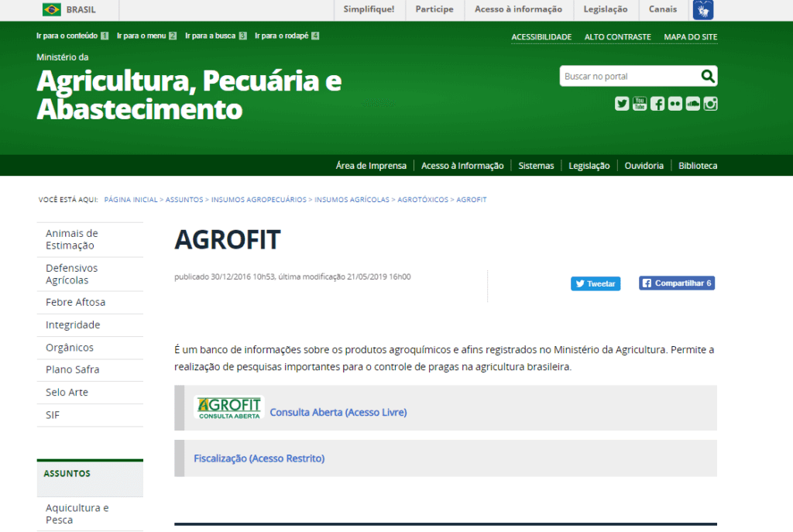
Task: Click the search magnifier icon
Action: [708, 76]
